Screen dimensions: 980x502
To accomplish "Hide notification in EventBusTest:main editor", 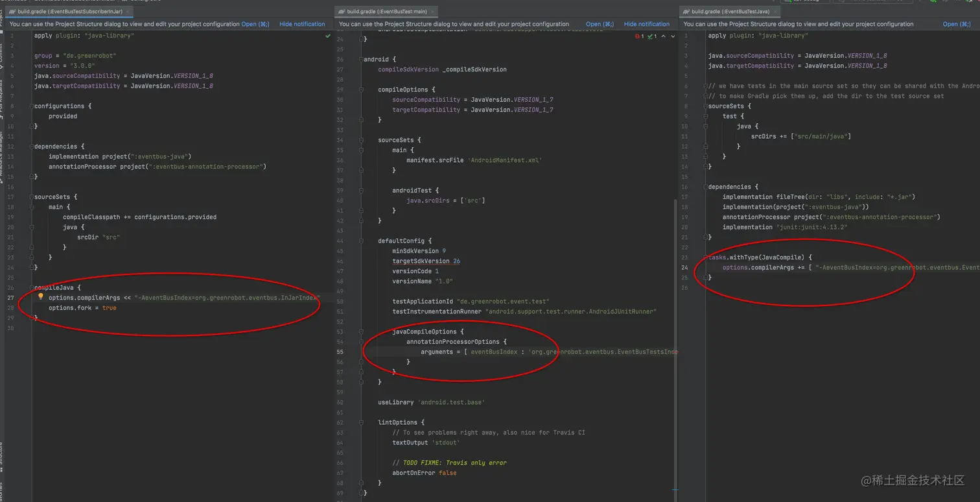I will click(646, 24).
